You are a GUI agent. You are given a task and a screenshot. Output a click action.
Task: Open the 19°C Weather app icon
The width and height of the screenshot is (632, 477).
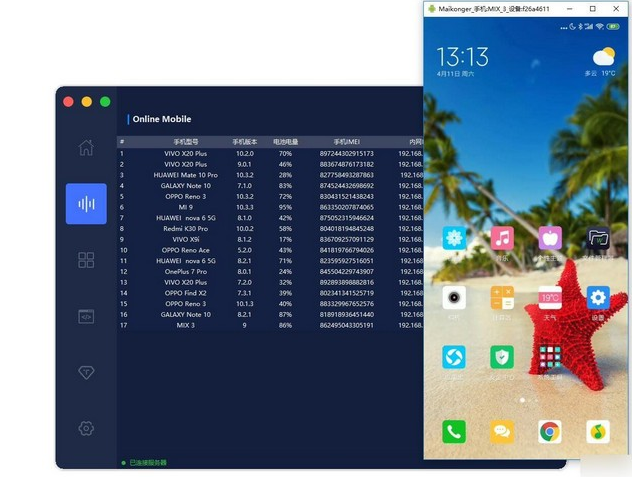pos(550,298)
